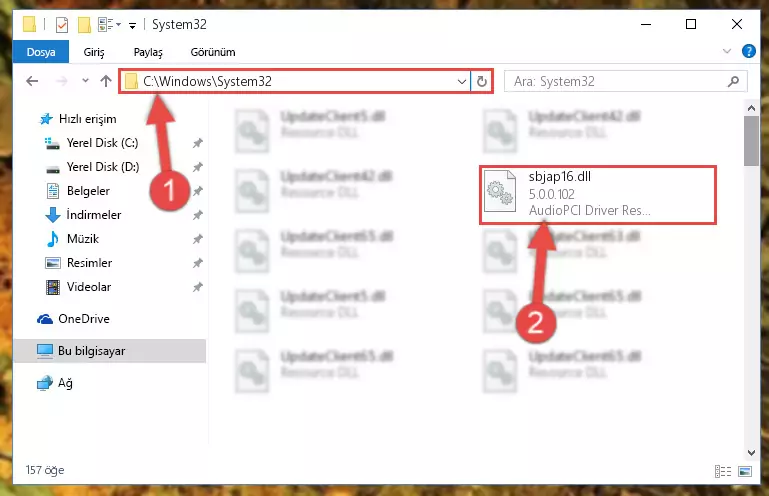Switch to large icons view in status bar
The width and height of the screenshot is (769, 496).
coord(744,471)
